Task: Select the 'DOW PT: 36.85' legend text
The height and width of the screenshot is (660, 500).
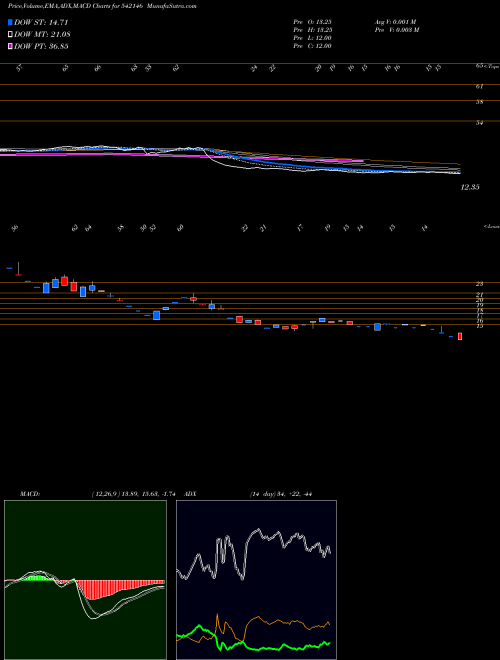Action: (x=41, y=46)
